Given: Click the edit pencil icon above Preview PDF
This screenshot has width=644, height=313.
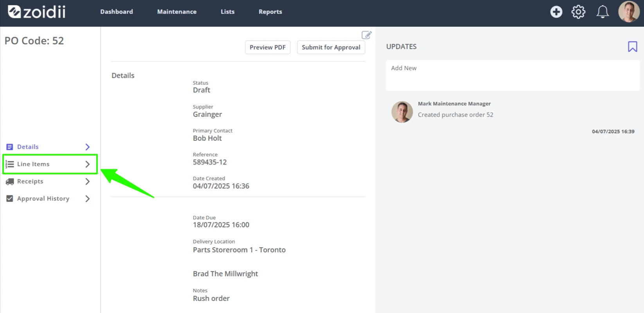Looking at the screenshot, I should (x=367, y=35).
